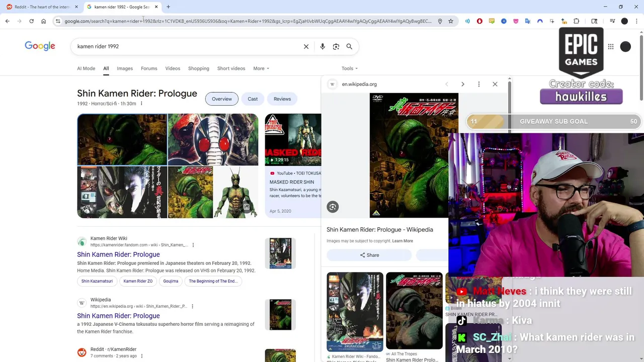Open the browser home page icon
This screenshot has width=644, height=362.
pos(43,21)
